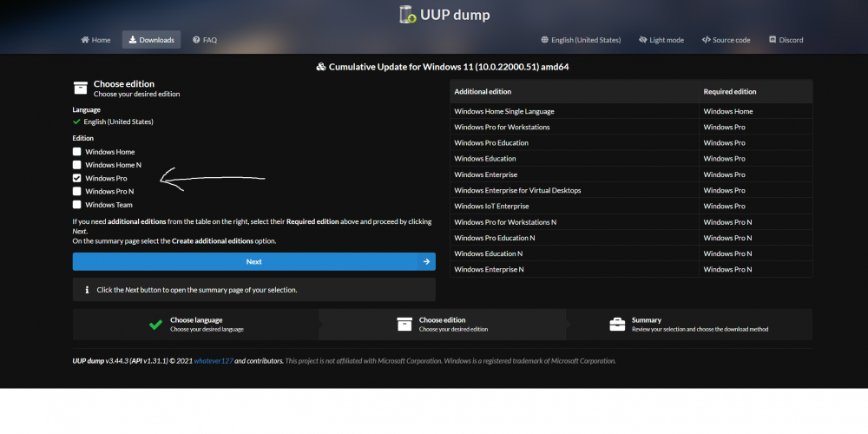Click the info icon beside Next hint

87,290
